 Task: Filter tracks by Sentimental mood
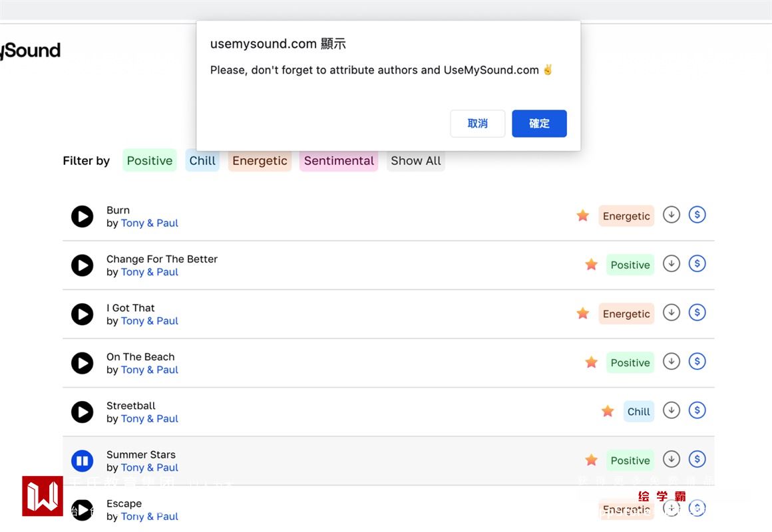(339, 160)
